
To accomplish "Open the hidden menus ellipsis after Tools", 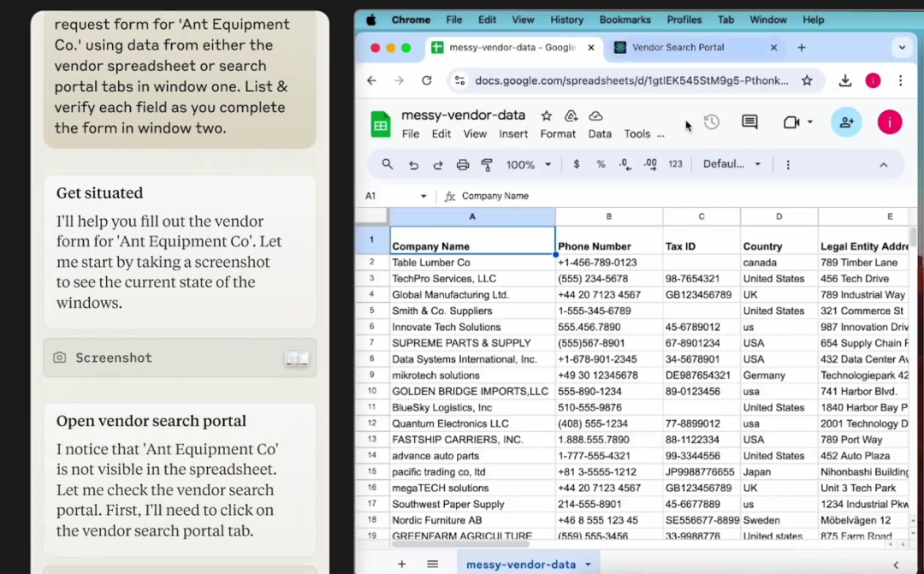I will [660, 135].
